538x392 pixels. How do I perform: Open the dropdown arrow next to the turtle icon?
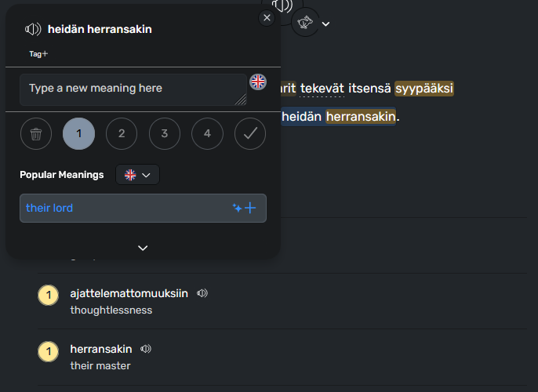click(326, 24)
